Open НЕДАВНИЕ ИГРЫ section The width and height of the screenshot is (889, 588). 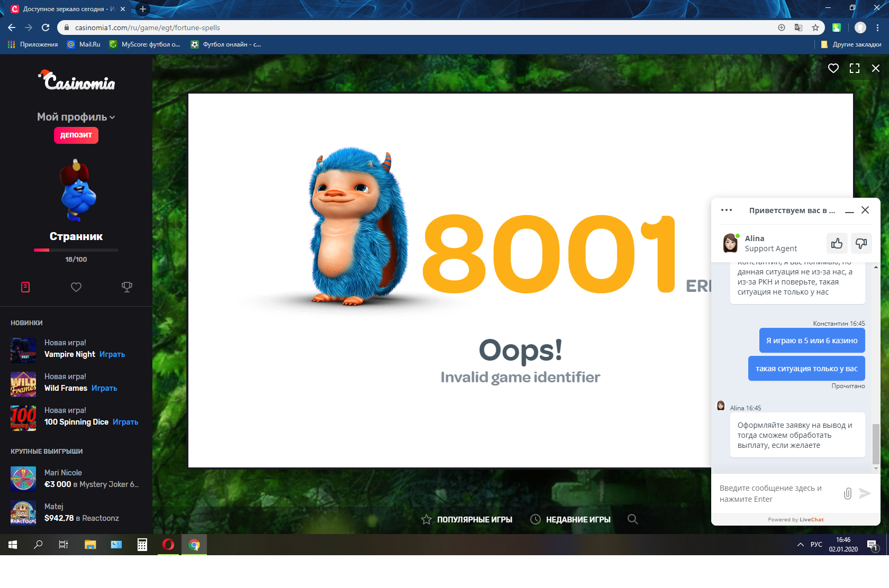(570, 520)
